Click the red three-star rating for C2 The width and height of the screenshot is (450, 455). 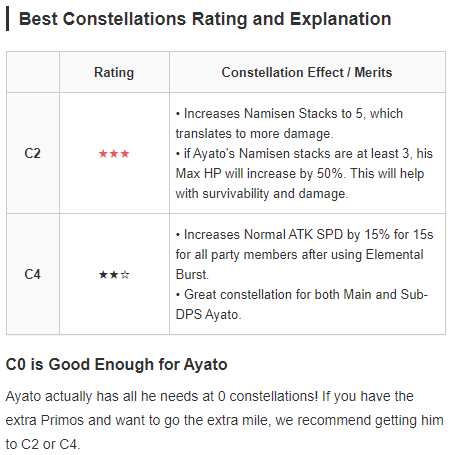[114, 154]
